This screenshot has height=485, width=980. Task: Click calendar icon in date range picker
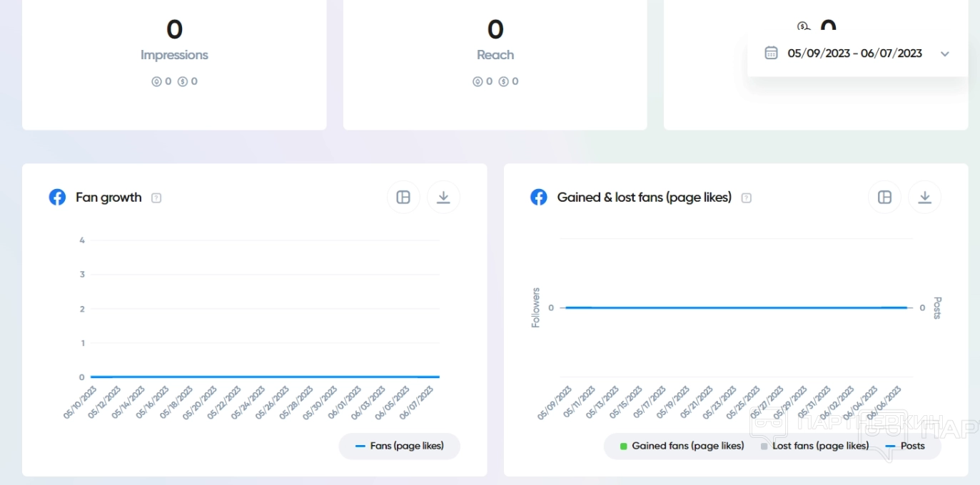(771, 53)
